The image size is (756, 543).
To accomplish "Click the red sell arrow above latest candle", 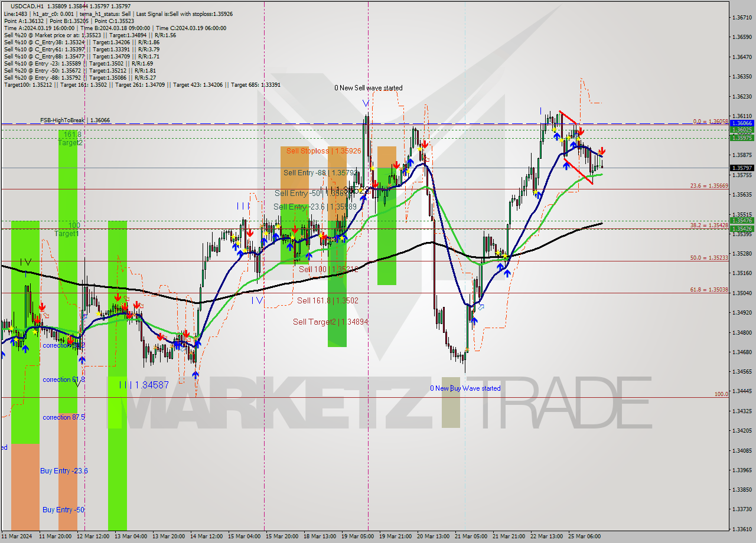I will pyautogui.click(x=602, y=151).
